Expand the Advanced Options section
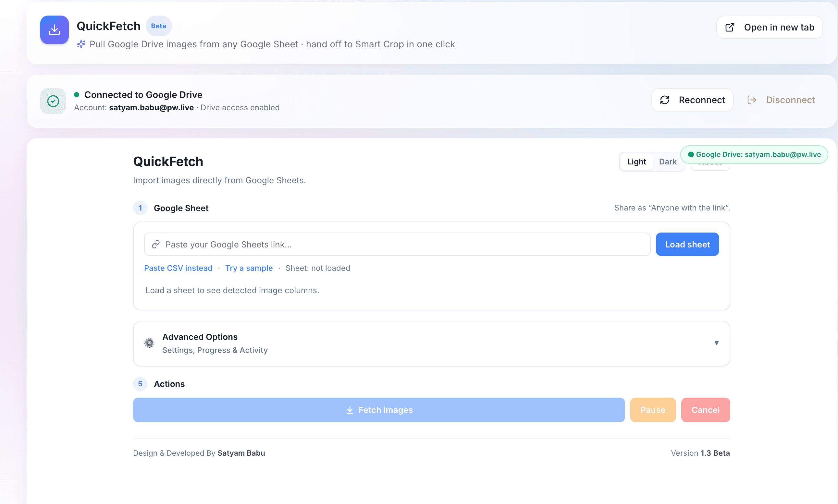This screenshot has height=504, width=838. 431,343
